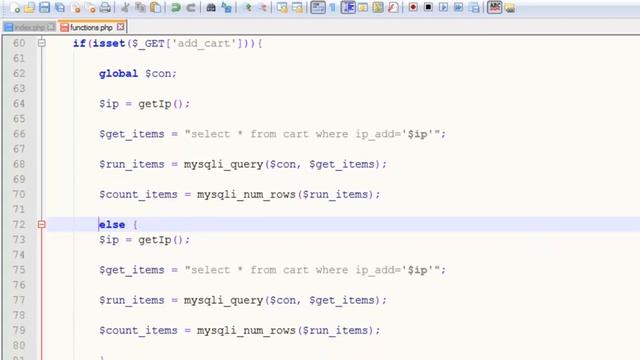Copy the selection with the Copy icon
This screenshot has height=360, width=640.
(x=140, y=7)
